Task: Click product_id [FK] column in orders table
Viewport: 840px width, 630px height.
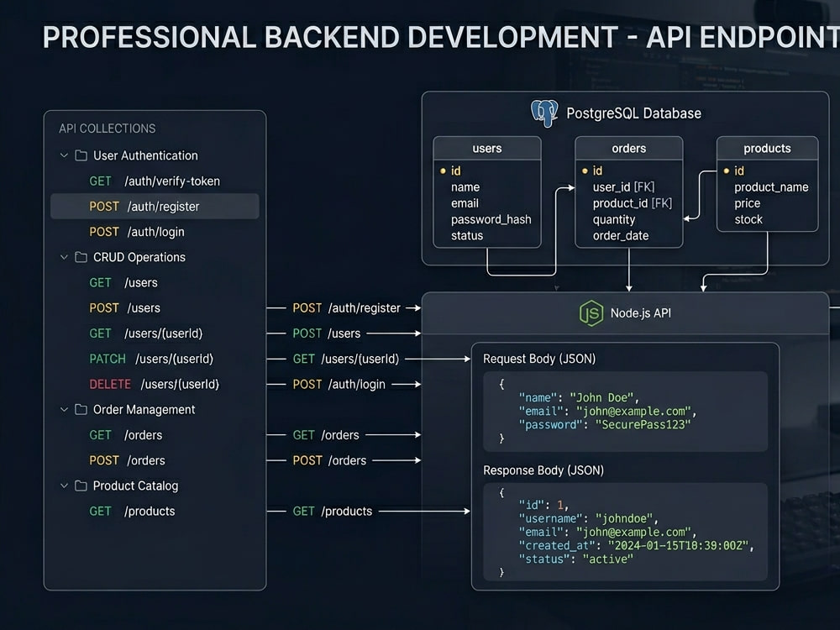Action: (633, 203)
